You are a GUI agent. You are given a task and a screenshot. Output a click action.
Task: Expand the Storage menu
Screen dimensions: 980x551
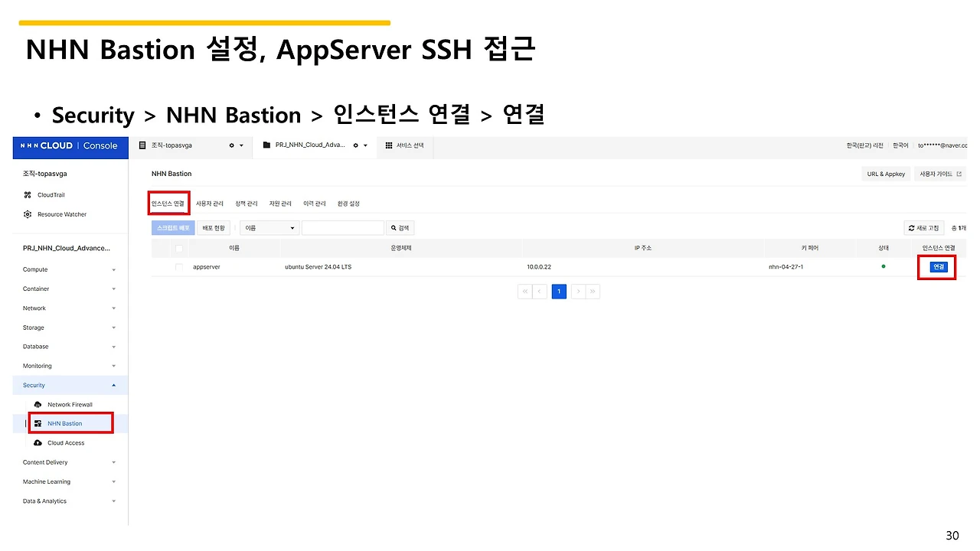point(70,328)
